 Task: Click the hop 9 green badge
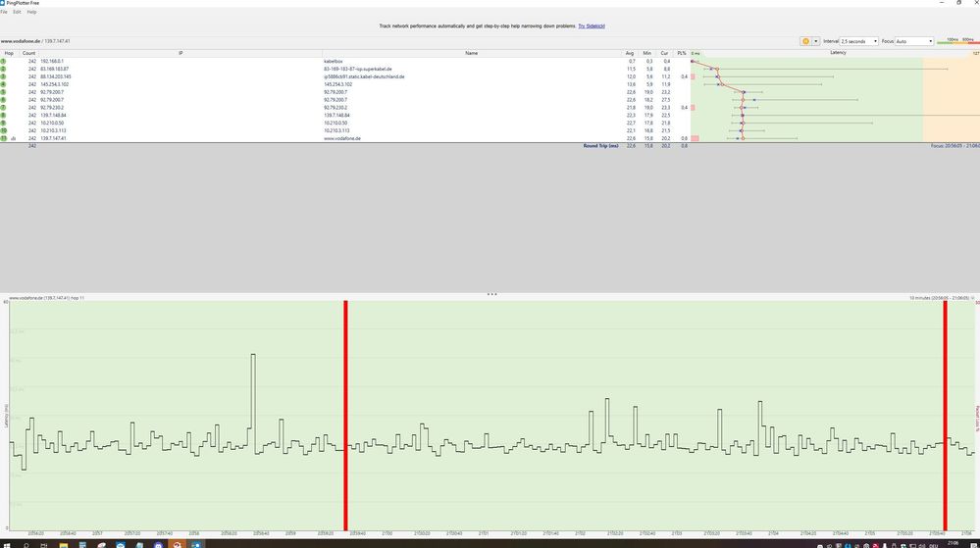(3, 124)
